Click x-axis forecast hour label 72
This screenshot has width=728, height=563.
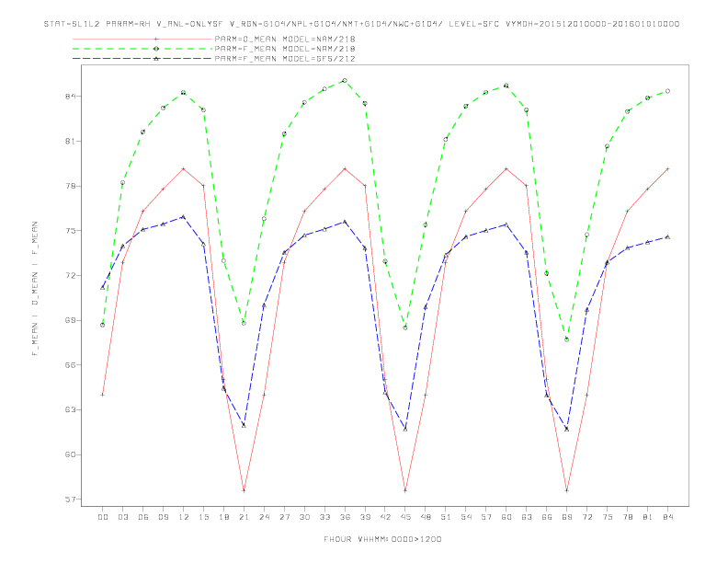587,517
